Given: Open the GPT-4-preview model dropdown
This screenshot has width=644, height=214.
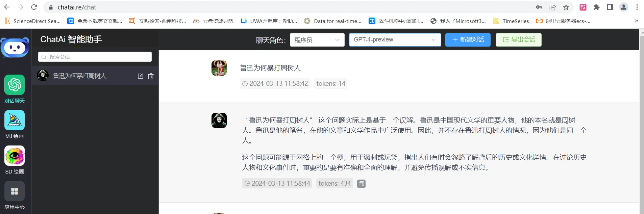Looking at the screenshot, I should click(395, 40).
